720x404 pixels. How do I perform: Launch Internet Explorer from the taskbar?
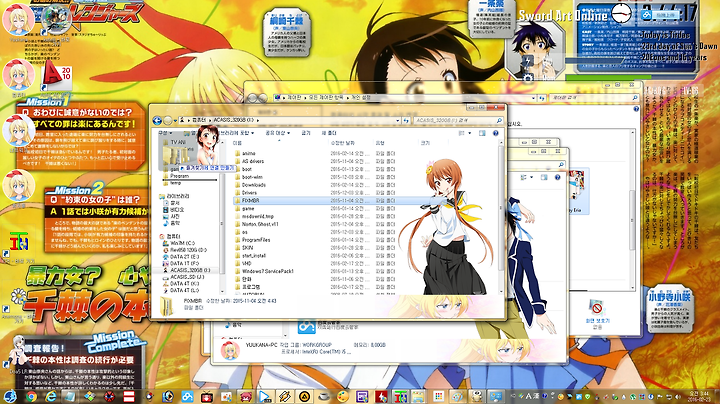pyautogui.click(x=51, y=396)
